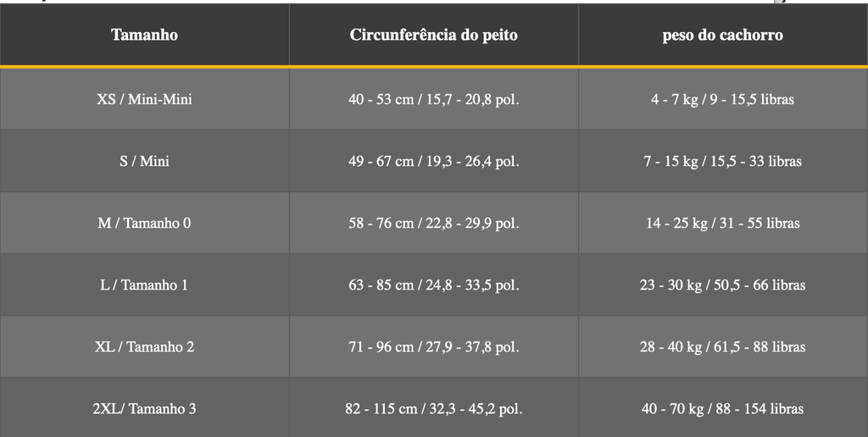This screenshot has height=437, width=868.
Task: Click the 23 - 30 kg weight cell
Action: click(723, 285)
